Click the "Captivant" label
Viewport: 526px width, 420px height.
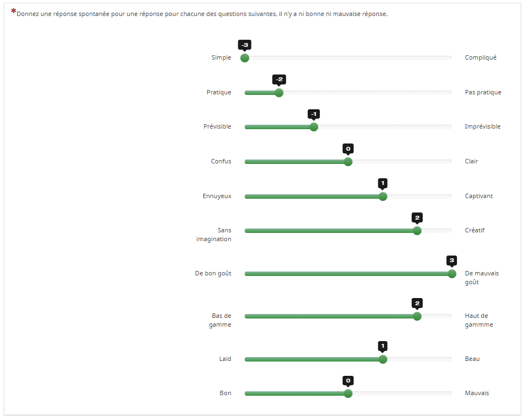(x=479, y=196)
